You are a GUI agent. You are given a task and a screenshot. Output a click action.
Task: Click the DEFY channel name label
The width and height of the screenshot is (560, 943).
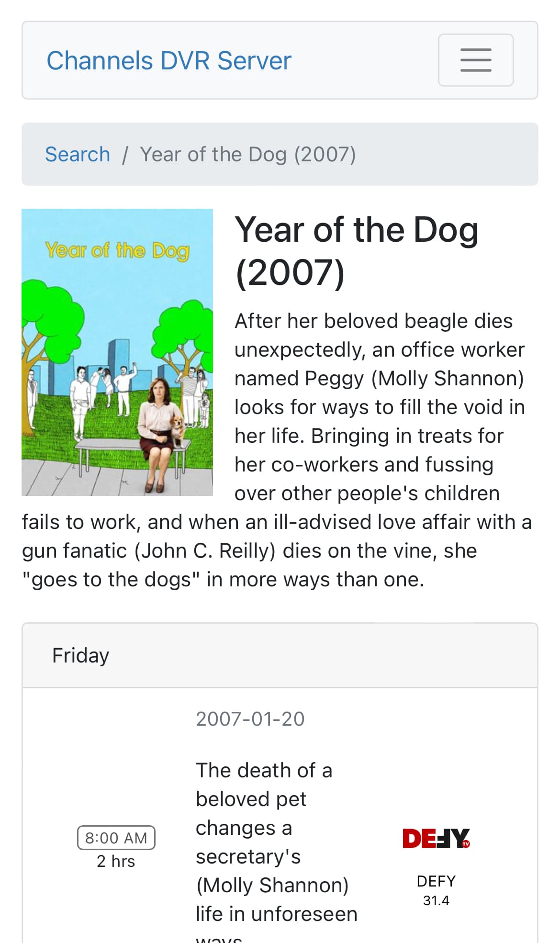tap(436, 881)
